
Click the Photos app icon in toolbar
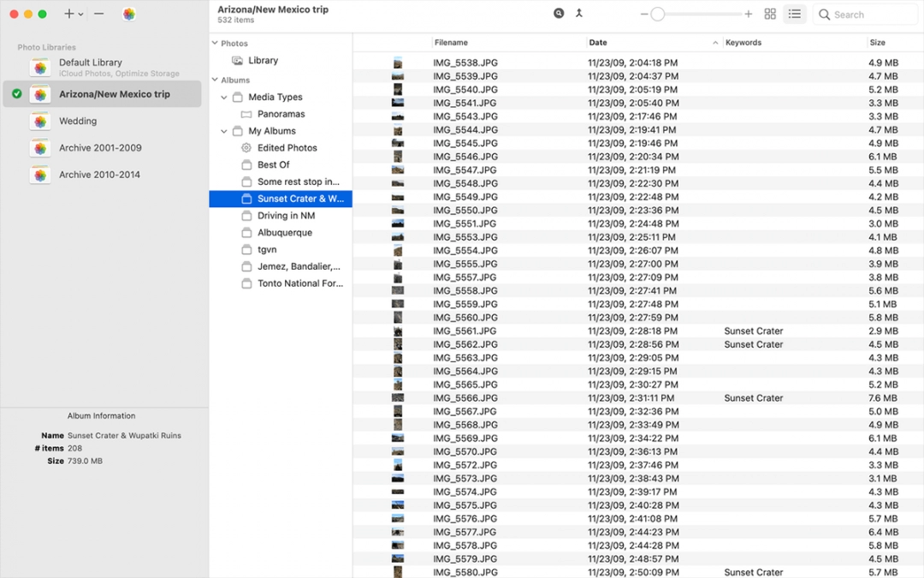(x=128, y=14)
